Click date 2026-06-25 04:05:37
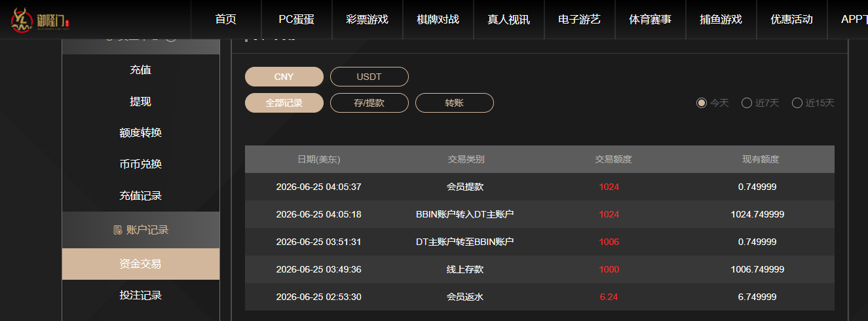This screenshot has width=868, height=321. point(319,187)
